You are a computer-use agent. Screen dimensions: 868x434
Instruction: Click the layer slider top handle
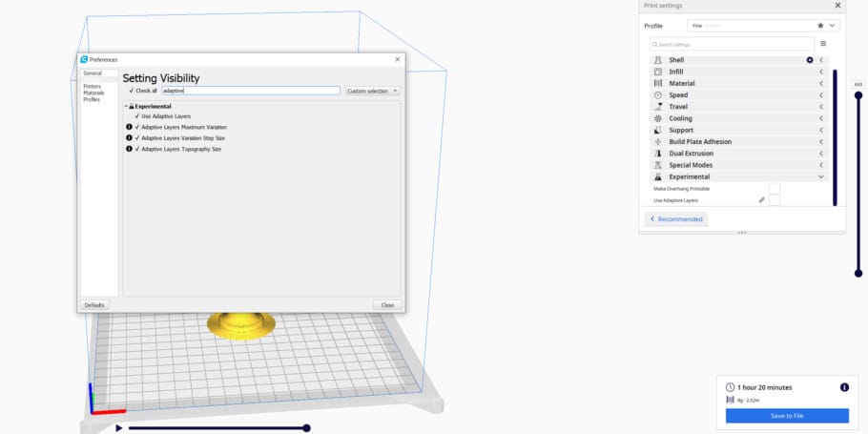pyautogui.click(x=858, y=95)
